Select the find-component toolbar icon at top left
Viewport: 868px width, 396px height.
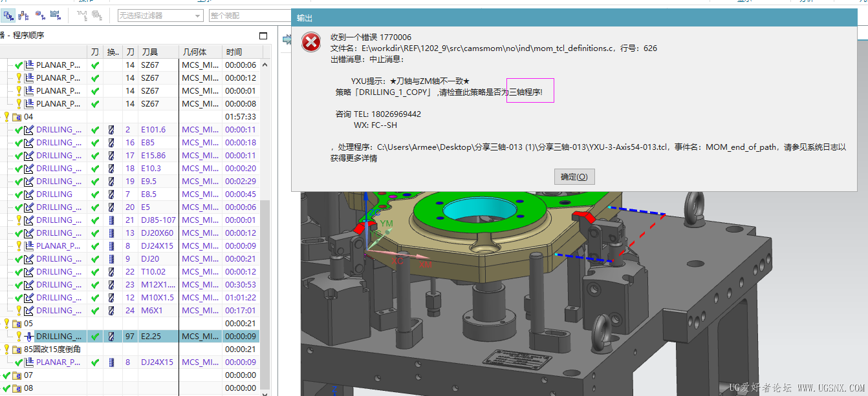click(9, 15)
